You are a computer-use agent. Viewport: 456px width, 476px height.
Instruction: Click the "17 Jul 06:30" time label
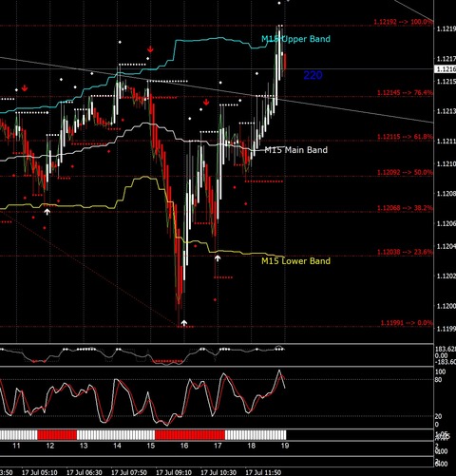click(85, 472)
